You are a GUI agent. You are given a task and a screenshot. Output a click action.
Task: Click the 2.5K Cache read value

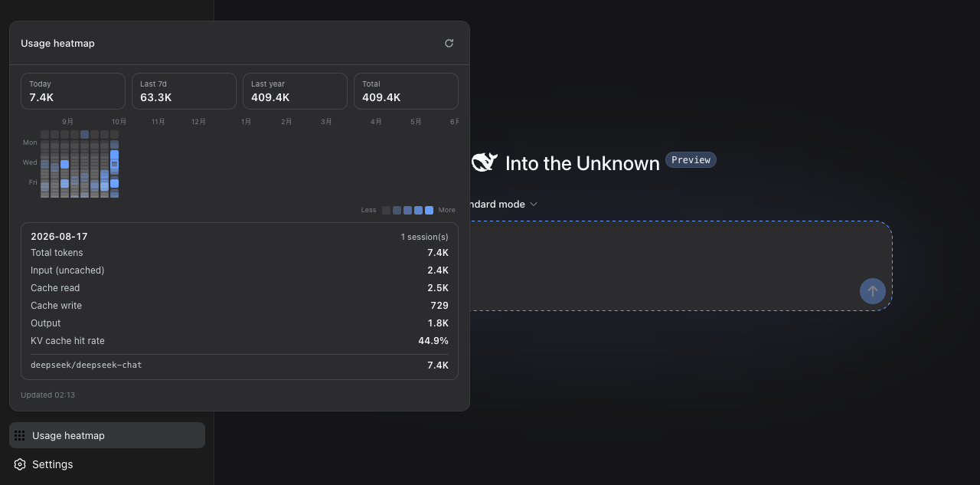(438, 288)
